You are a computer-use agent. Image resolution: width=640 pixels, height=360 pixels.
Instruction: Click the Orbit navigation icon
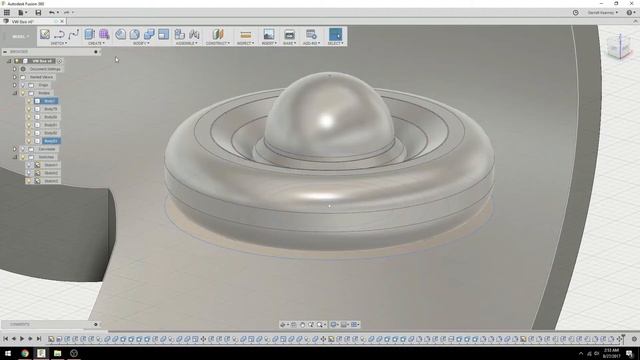[283, 324]
